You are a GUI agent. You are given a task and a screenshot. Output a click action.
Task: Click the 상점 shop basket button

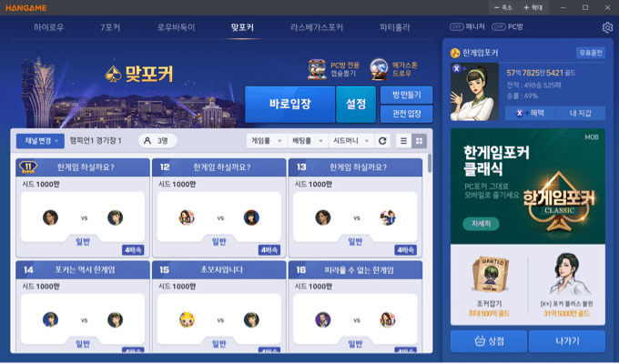click(489, 341)
